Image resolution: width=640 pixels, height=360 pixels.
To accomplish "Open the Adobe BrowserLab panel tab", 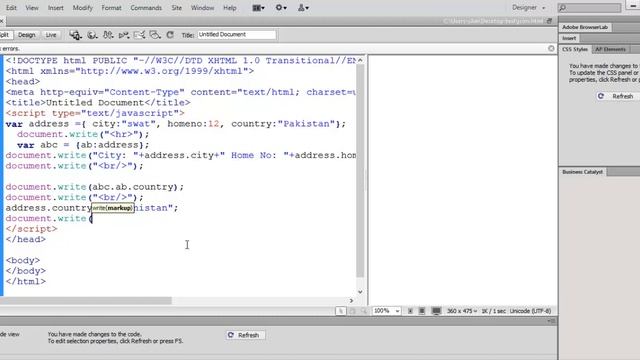I will click(x=585, y=27).
